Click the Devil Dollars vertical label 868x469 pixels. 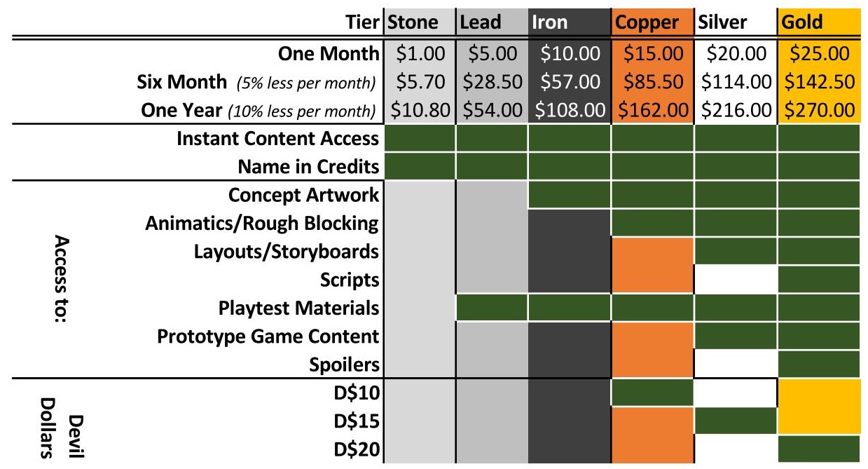(55, 421)
